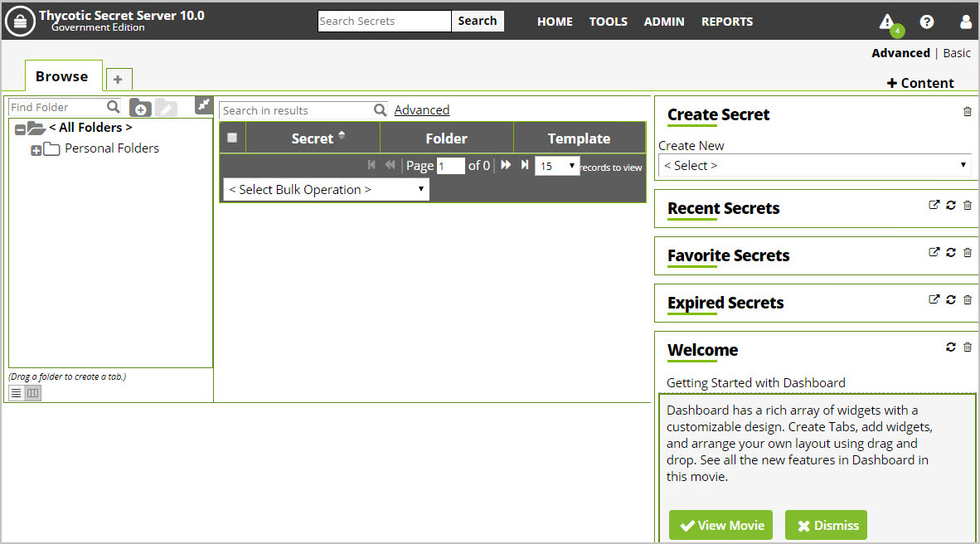Open the user profile icon
This screenshot has height=544, width=980.
966,22
